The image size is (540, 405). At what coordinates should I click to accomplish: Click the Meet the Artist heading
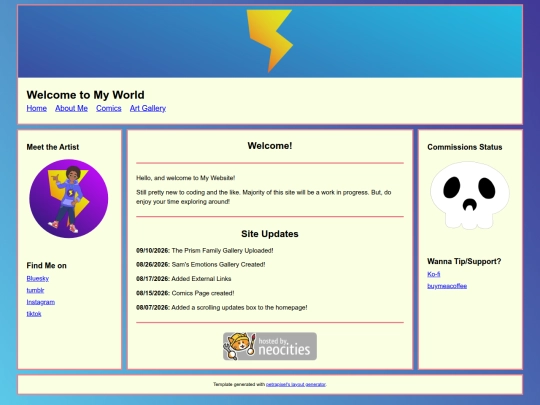click(x=53, y=147)
